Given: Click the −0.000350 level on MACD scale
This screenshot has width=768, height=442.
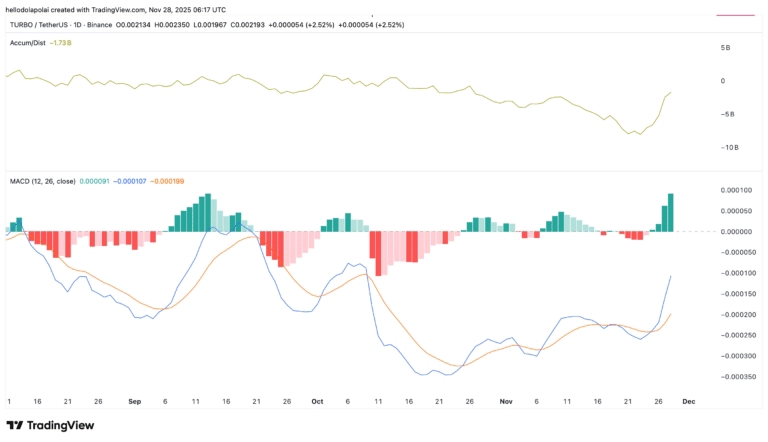Looking at the screenshot, I should pyautogui.click(x=735, y=377).
